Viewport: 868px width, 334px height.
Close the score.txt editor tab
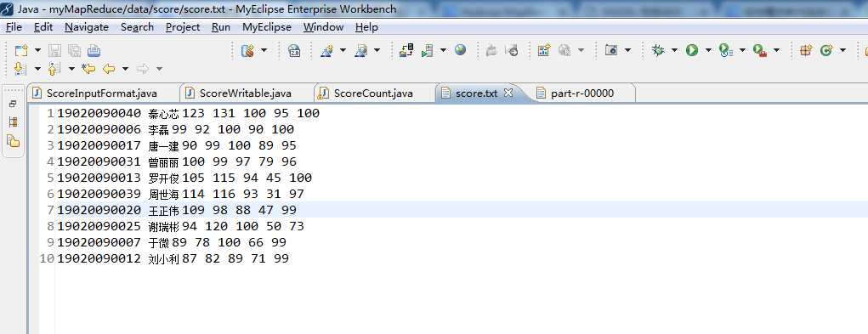pos(508,93)
